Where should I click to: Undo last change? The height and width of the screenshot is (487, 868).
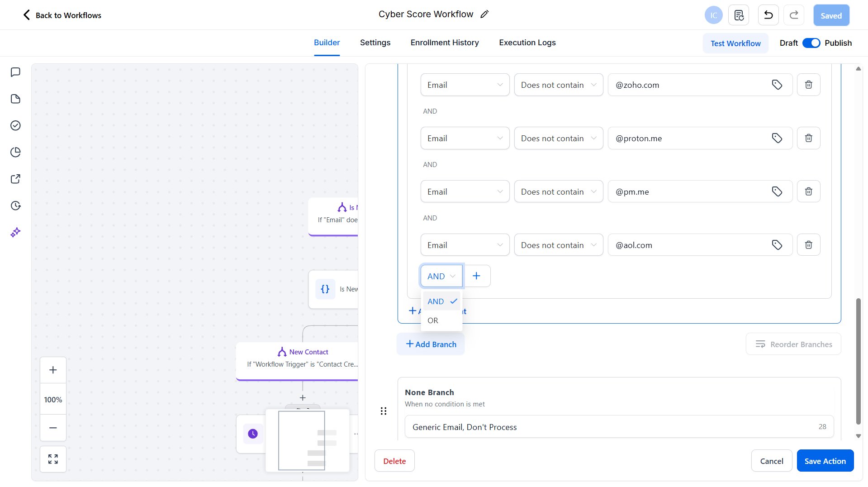coord(768,15)
